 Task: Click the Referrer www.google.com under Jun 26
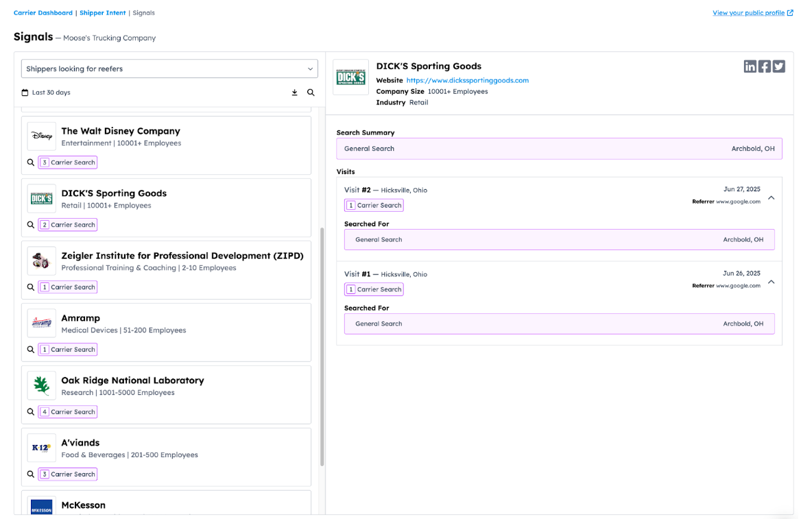coord(726,286)
